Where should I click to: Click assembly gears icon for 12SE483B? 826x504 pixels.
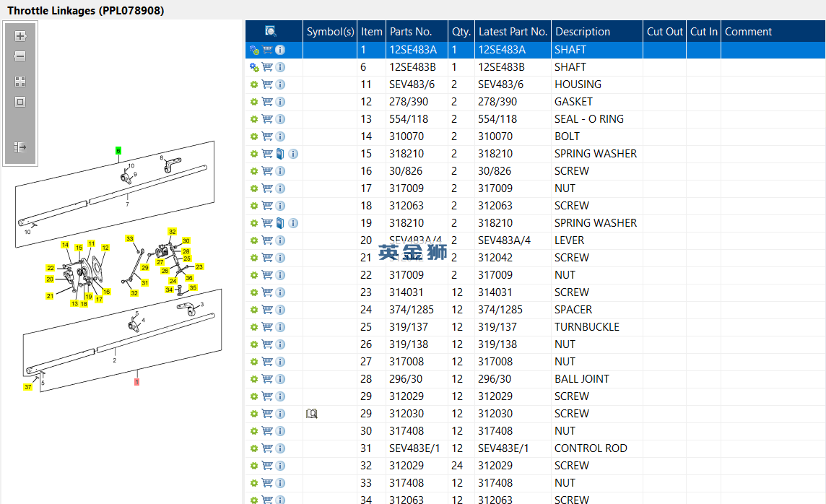[x=254, y=67]
